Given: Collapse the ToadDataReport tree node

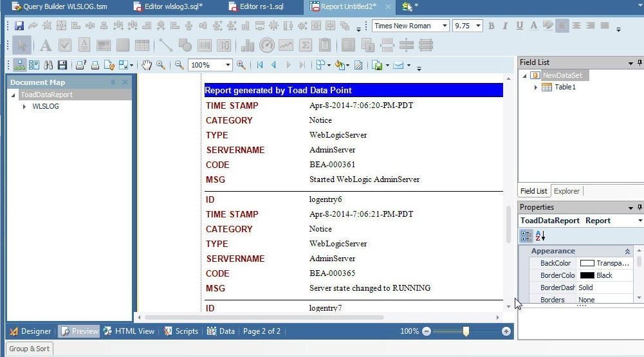Looking at the screenshot, I should click(13, 95).
